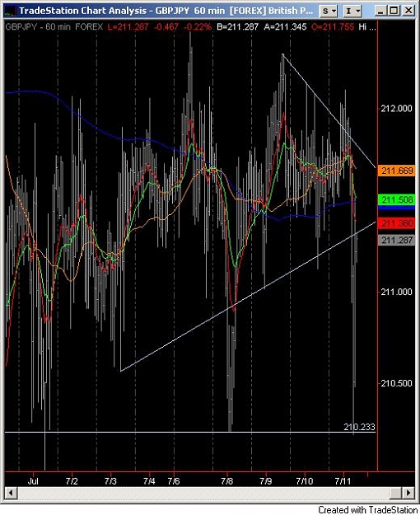Maximize the chart analysis window
420x515 pixels.
[x=394, y=12]
